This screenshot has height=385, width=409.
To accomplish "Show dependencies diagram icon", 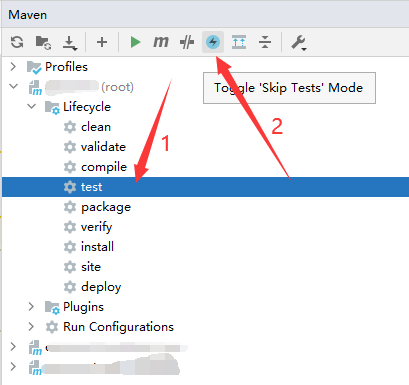I will [x=239, y=42].
